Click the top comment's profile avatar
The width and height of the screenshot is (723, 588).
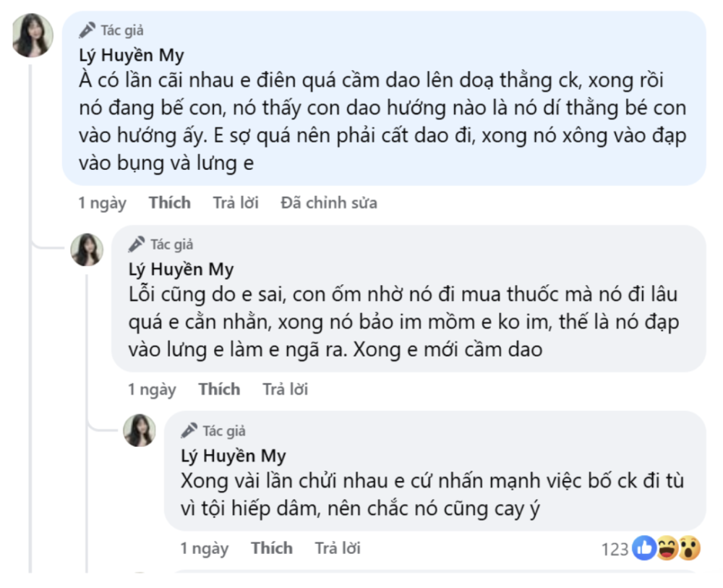pos(33,35)
